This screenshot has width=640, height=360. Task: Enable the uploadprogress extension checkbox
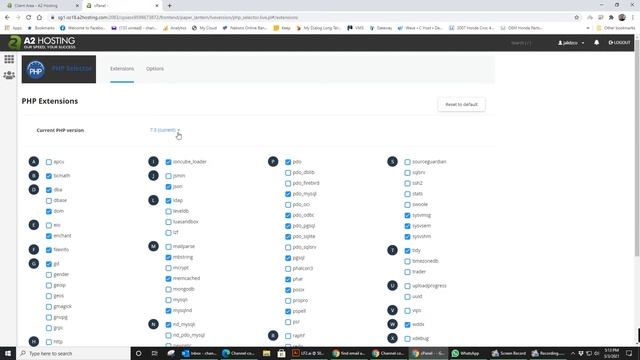click(x=407, y=286)
